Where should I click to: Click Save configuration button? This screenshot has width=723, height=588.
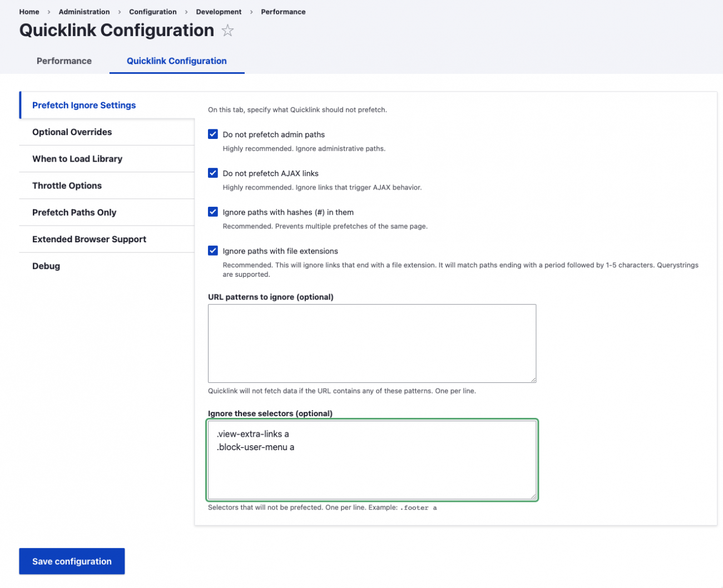coord(72,561)
